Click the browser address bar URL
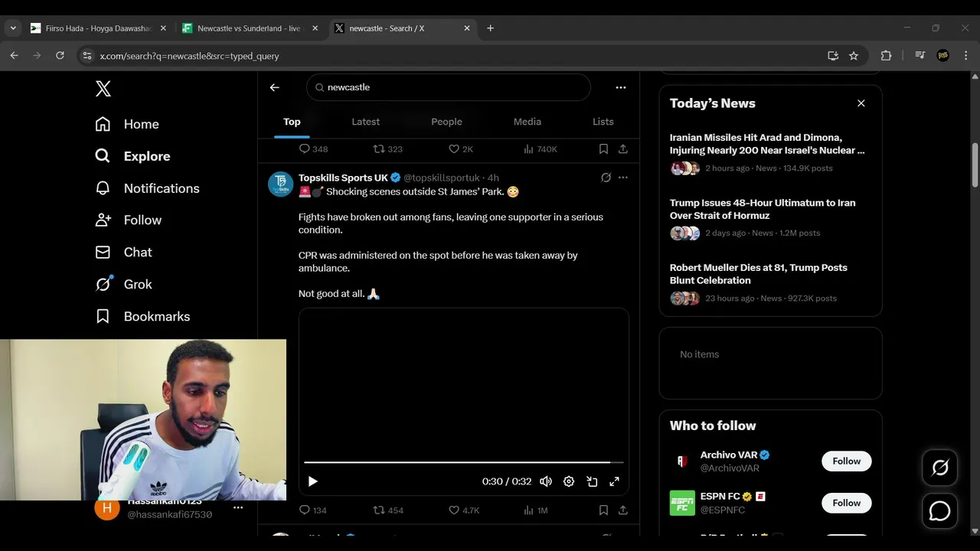The width and height of the screenshot is (980, 551). [x=189, y=56]
